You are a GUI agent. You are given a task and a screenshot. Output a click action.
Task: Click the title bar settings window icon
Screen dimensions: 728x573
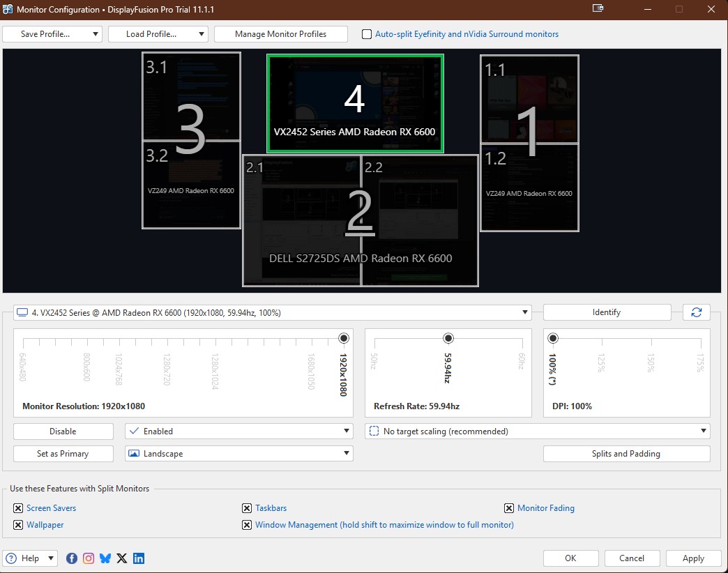coord(598,9)
